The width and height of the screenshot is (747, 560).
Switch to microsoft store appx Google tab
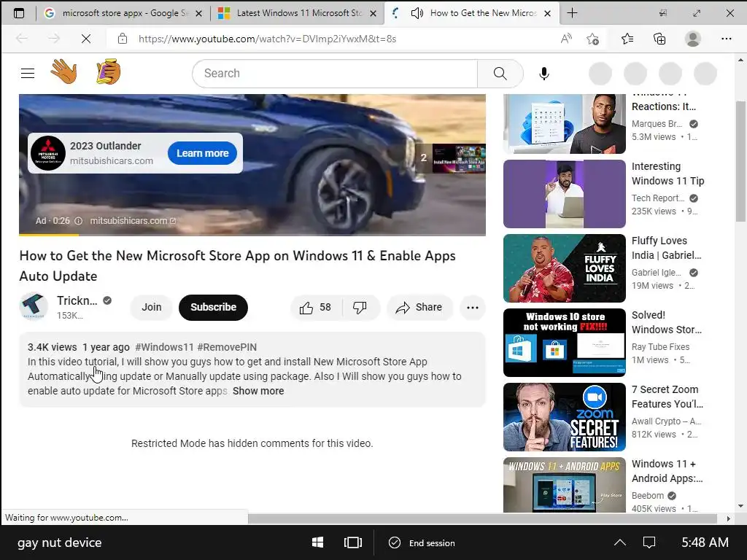(124, 13)
